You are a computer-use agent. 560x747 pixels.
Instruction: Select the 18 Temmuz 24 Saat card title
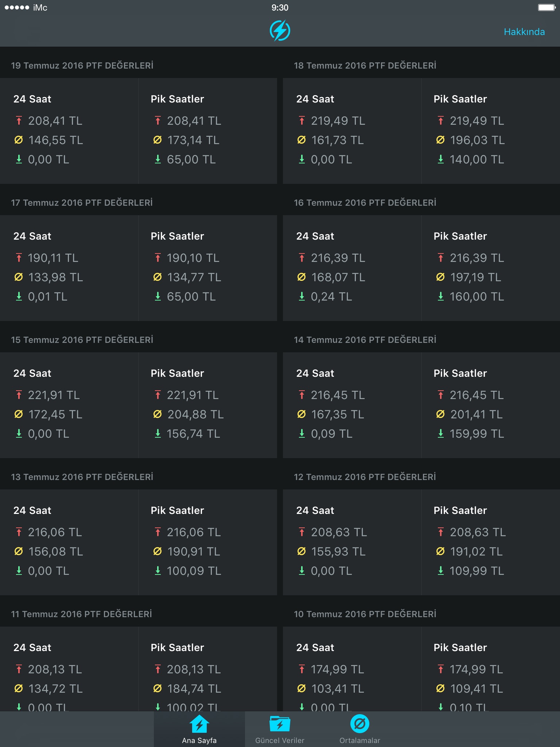[x=315, y=99]
